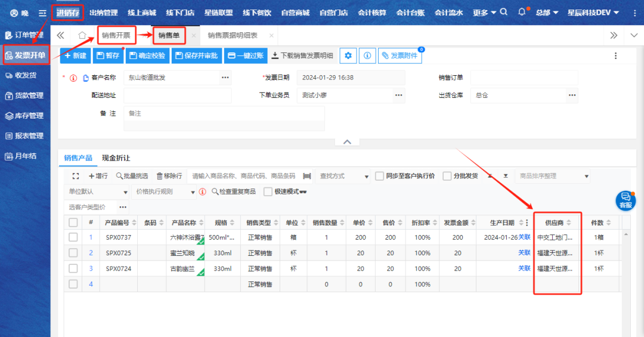Image resolution: width=644 pixels, height=337 pixels.
Task: Open the 客服 customer service chat icon
Action: point(626,200)
